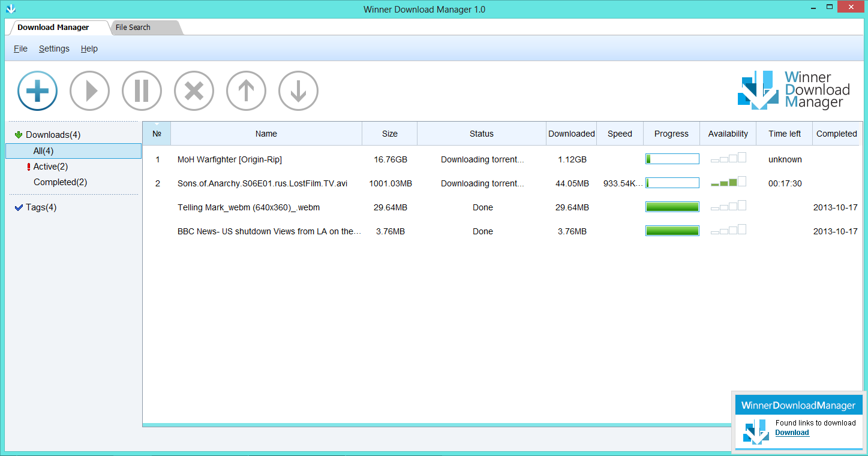Open the Settings menu
The image size is (868, 456).
54,49
